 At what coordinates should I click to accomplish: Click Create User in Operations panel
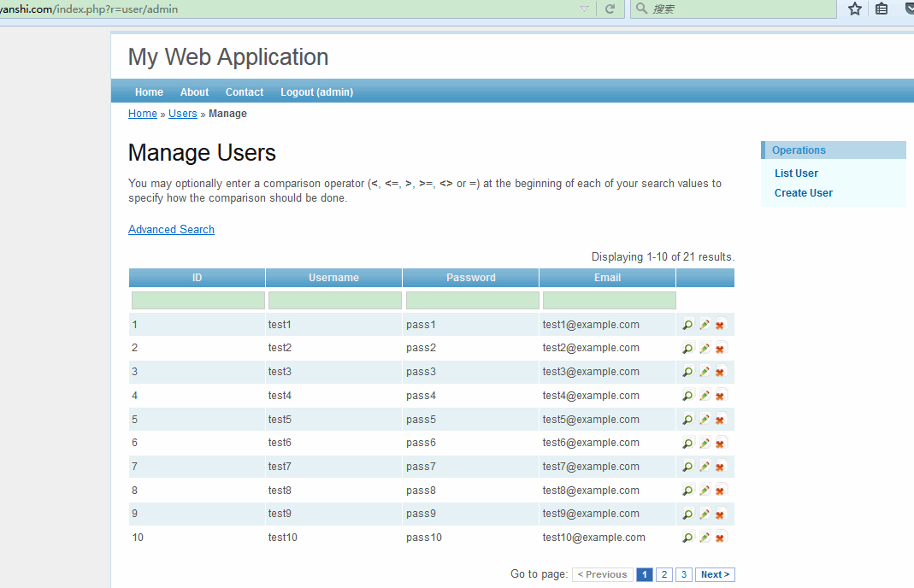tap(803, 193)
